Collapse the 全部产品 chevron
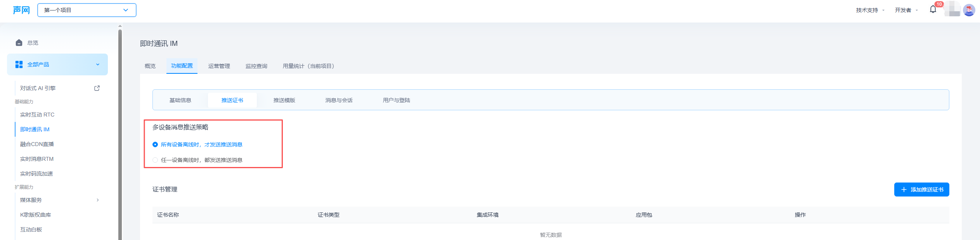This screenshot has width=980, height=240. coord(98,64)
